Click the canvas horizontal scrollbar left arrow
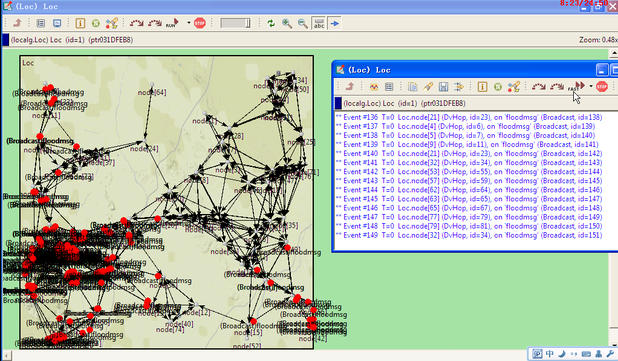Viewport: 618px width, 361px height. click(x=6, y=356)
